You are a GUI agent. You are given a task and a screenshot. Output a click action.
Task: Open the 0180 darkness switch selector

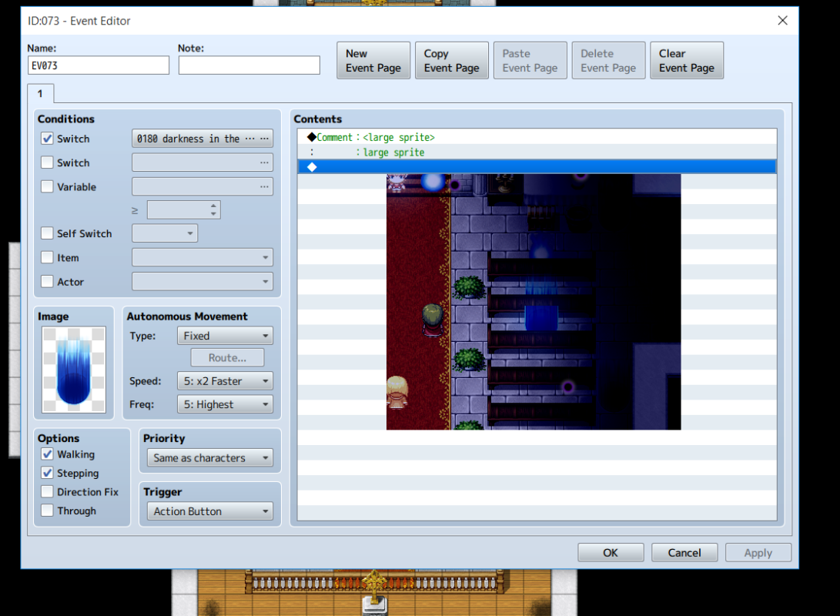pos(202,139)
